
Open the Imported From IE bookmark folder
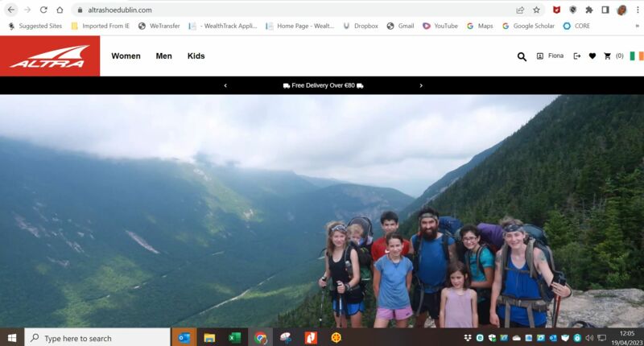click(x=100, y=26)
